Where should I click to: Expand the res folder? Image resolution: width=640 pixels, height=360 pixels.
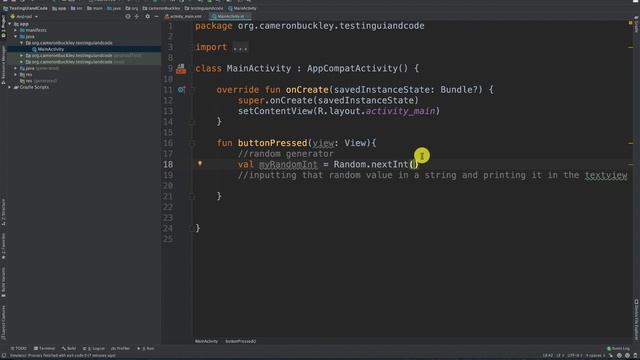tap(16, 74)
